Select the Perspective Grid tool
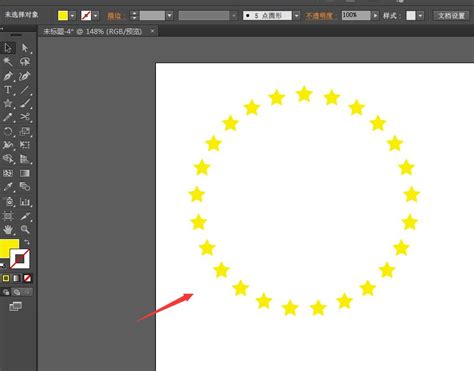 coord(25,159)
